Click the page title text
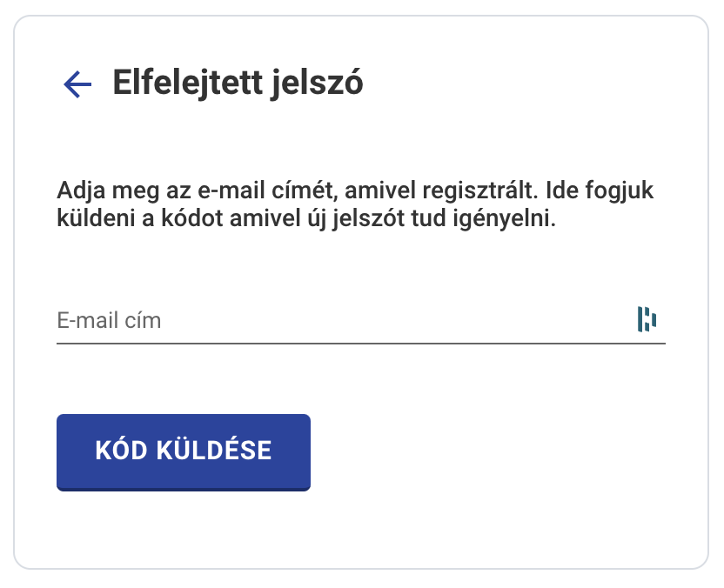The image size is (724, 588). 238,84
